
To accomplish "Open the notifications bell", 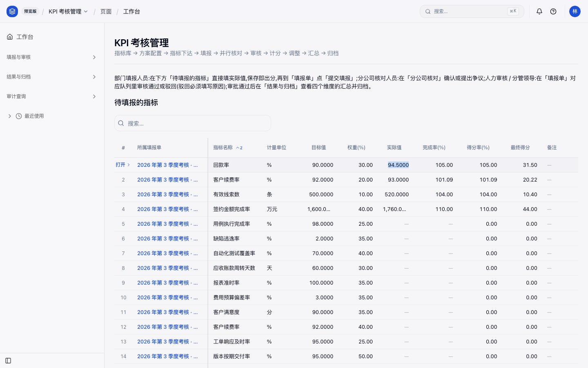I will (539, 11).
